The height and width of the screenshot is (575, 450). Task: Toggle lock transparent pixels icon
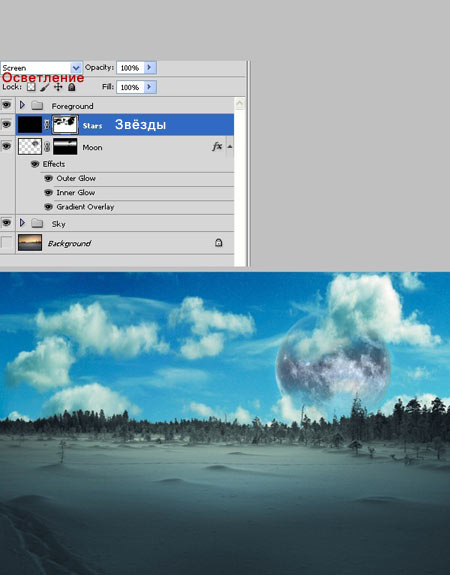(32, 87)
